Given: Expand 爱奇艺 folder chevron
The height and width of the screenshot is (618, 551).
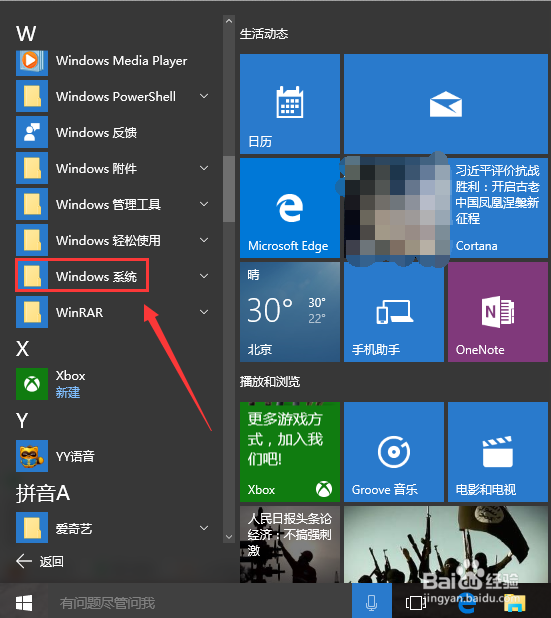Looking at the screenshot, I should click(x=204, y=528).
